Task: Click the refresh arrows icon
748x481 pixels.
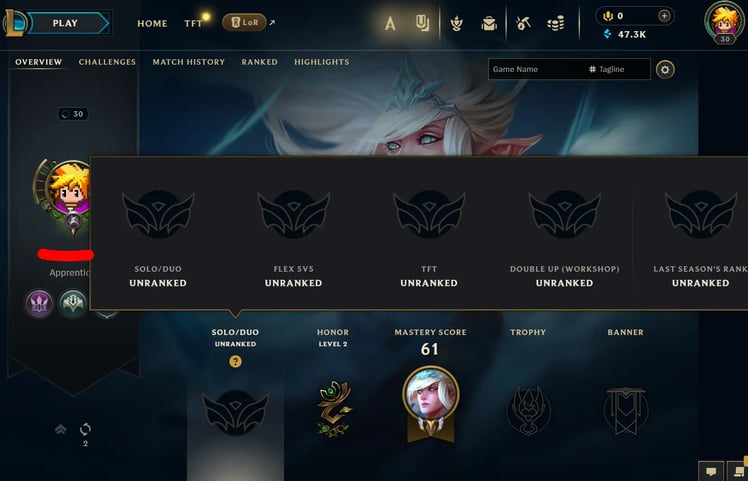Action: click(85, 429)
